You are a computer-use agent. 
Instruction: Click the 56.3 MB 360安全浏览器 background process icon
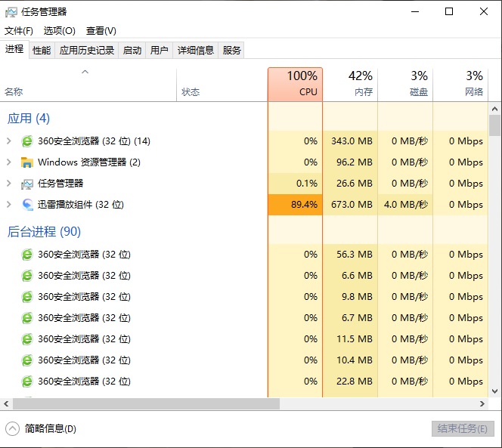[27, 255]
